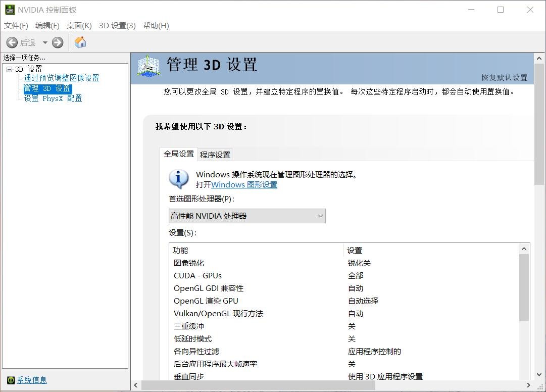Click the 功能 column header
The height and width of the screenshot is (392, 546).
257,250
